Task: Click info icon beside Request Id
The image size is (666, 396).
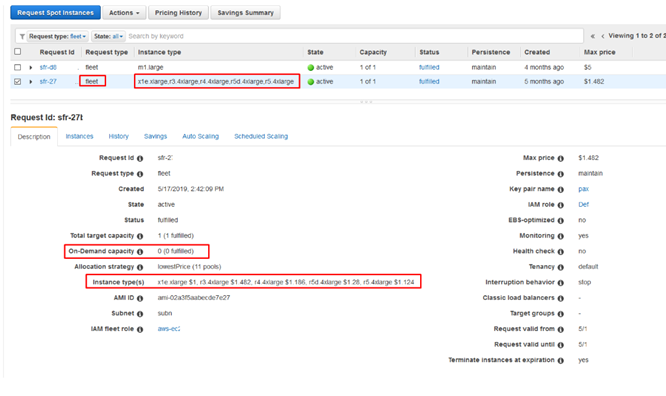Action: point(140,158)
